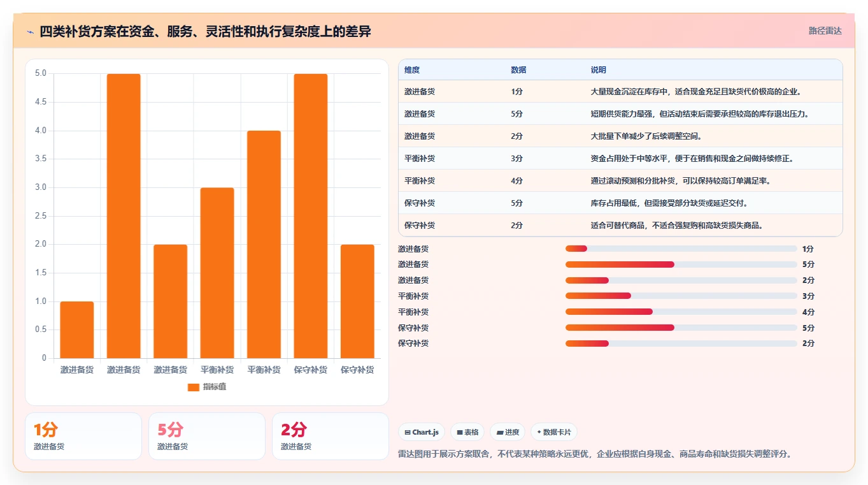868x485 pixels.
Task: Open the 5分 激进备货 data card
Action: point(207,436)
